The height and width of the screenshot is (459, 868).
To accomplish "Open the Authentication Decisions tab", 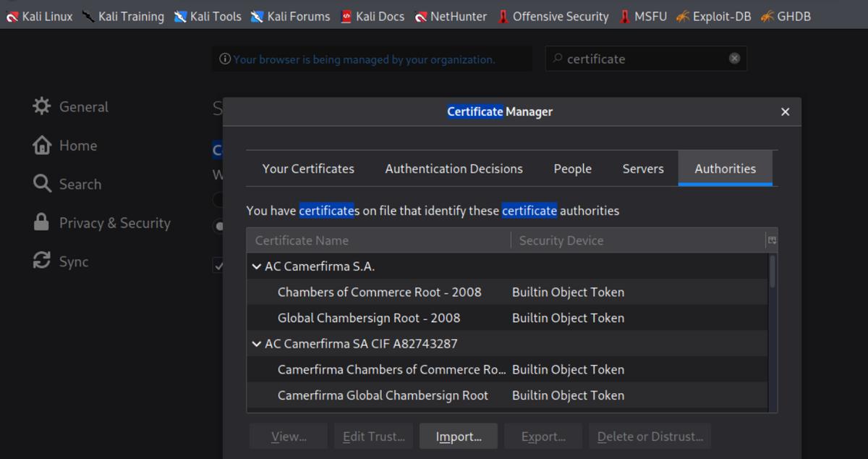I will click(x=454, y=169).
